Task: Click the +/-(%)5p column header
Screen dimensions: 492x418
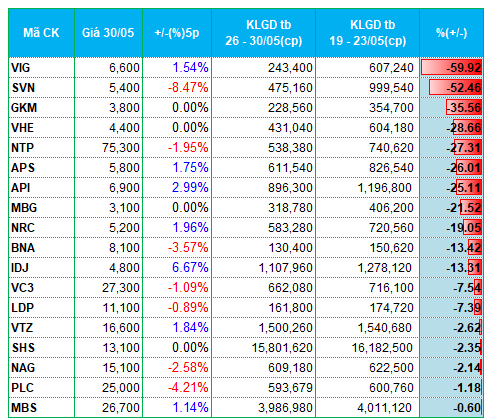Action: click(177, 33)
